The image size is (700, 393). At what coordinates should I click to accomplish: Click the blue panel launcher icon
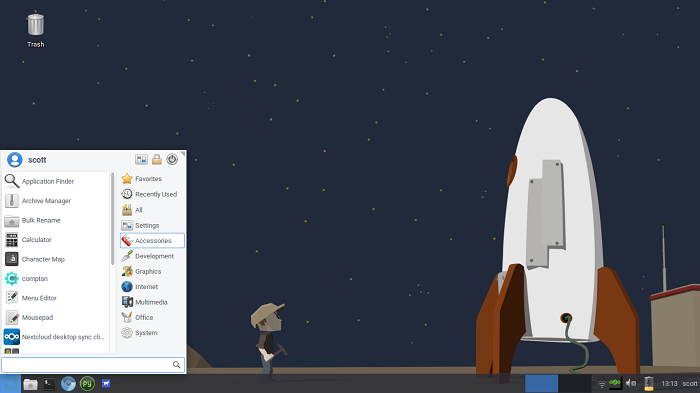click(x=106, y=384)
